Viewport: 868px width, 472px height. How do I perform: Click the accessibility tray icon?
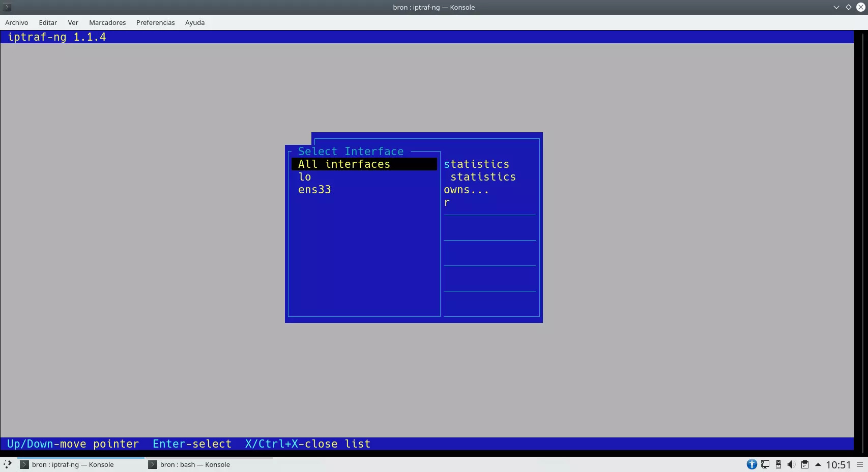coord(751,464)
